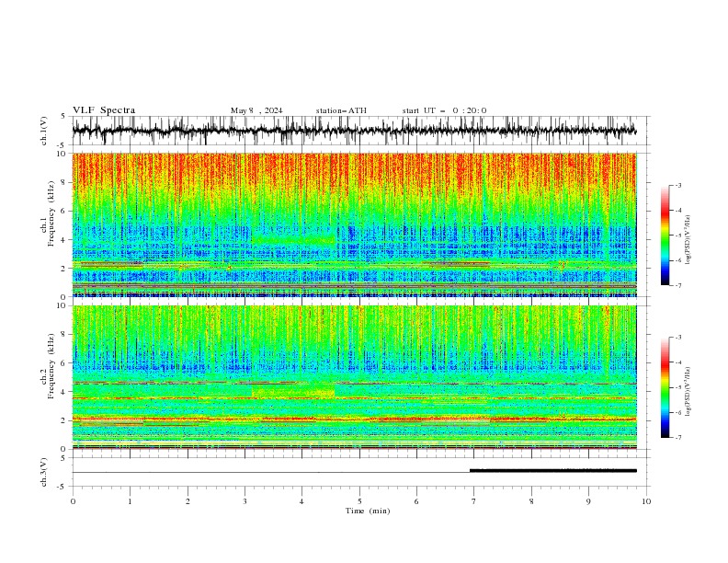Click the "ch.1(V)" waveform axis label
The height and width of the screenshot is (563, 728).
pyautogui.click(x=44, y=131)
